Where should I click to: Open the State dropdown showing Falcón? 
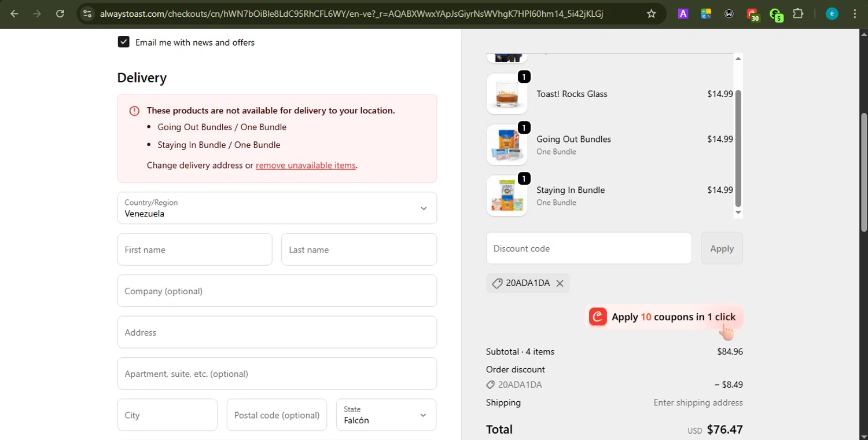pyautogui.click(x=386, y=415)
